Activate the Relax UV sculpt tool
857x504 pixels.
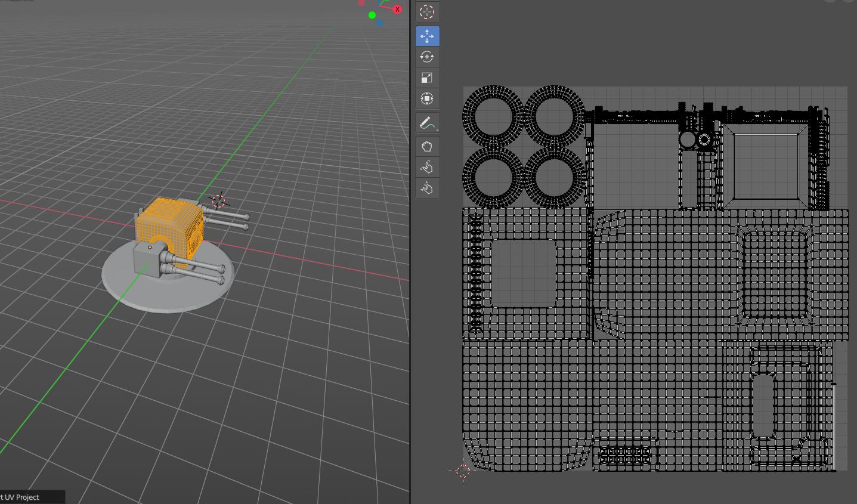coord(427,168)
